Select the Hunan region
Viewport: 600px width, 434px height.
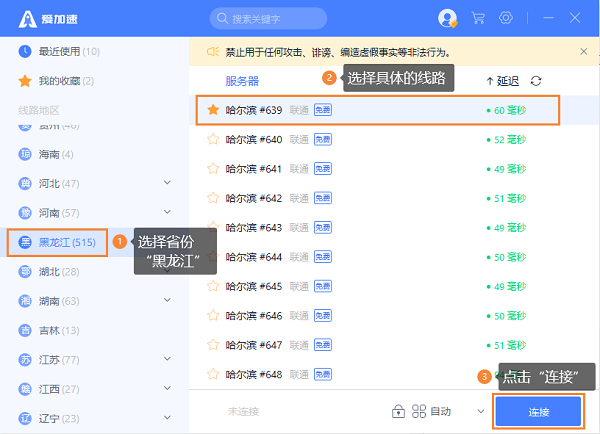(49, 301)
